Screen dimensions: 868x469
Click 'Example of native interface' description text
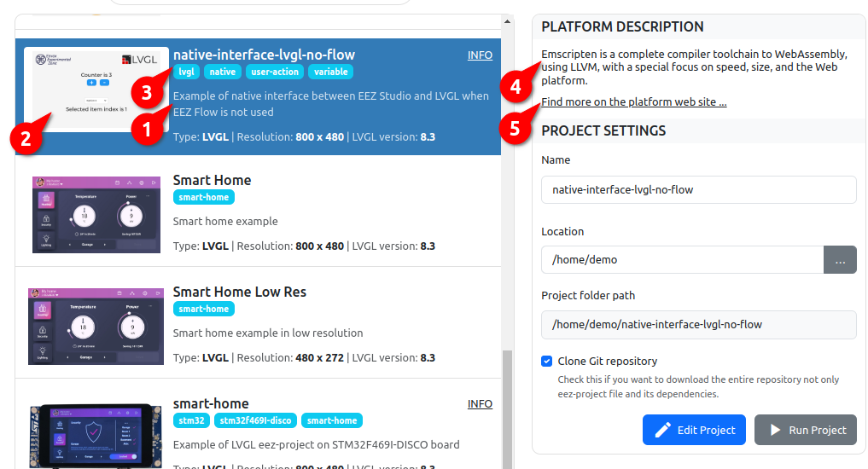pos(330,104)
